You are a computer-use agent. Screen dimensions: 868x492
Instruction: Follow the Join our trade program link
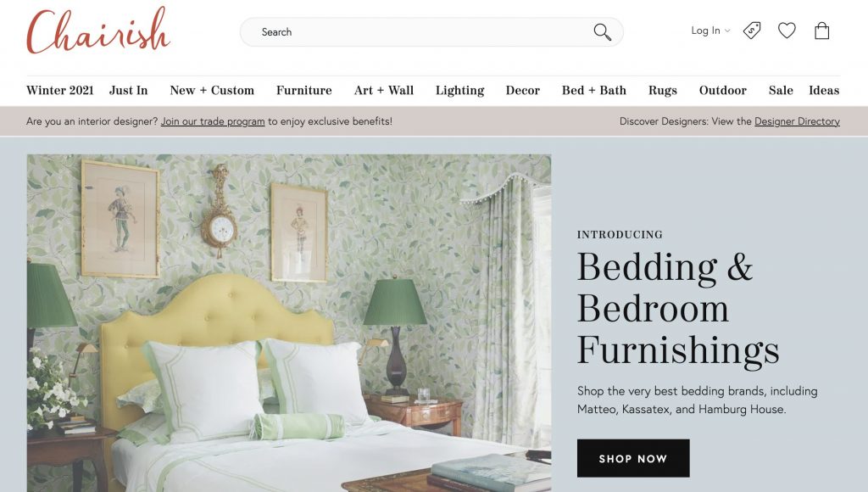(x=213, y=121)
